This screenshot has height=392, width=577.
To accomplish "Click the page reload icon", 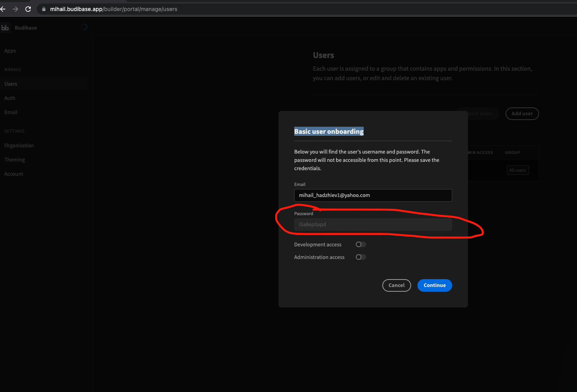I will pyautogui.click(x=28, y=9).
